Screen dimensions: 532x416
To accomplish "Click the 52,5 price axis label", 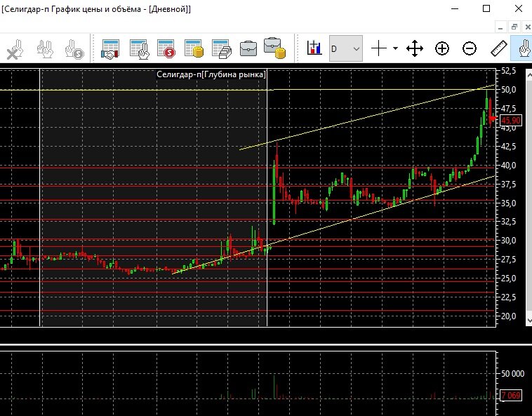I will (509, 71).
